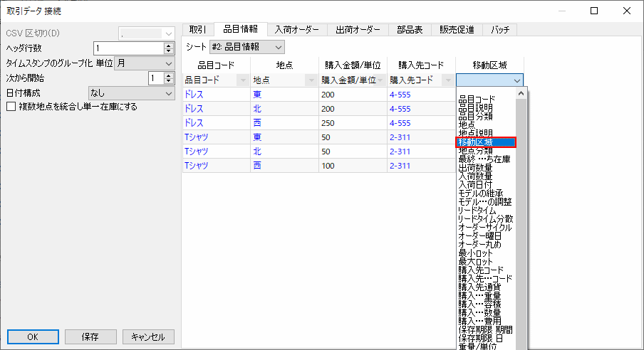644x350 pixels.
Task: Decrease the 次から開始 value with down arrow
Action: (168, 82)
